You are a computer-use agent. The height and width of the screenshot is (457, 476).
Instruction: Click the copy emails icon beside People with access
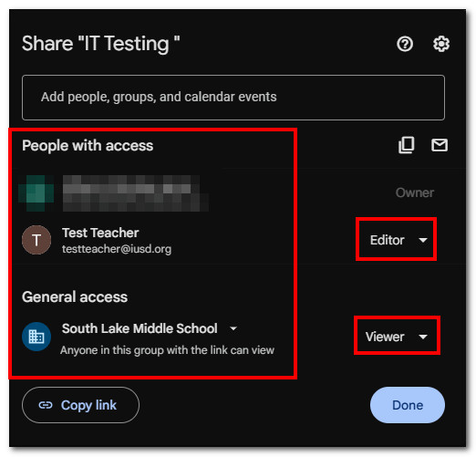pos(407,145)
